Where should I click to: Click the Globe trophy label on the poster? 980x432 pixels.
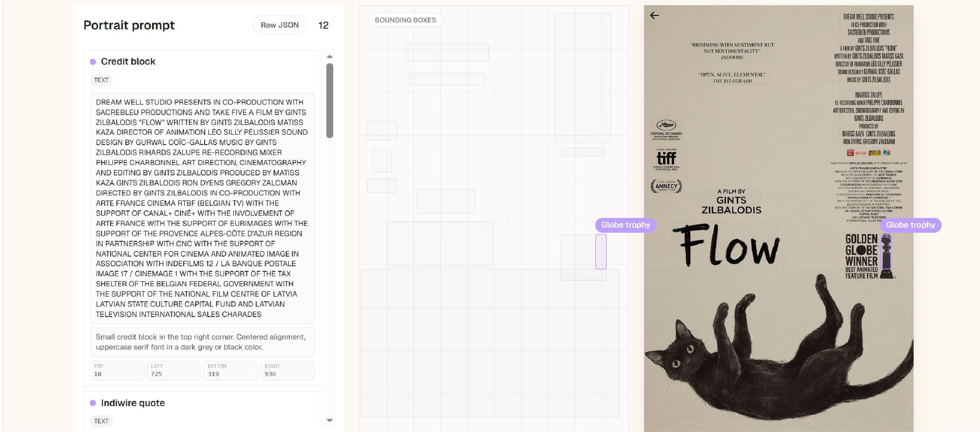click(x=911, y=225)
